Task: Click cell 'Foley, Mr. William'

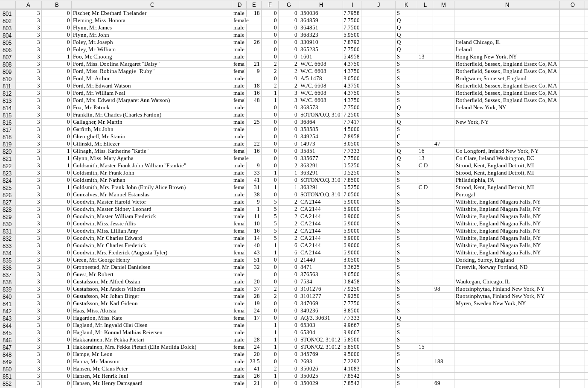Action: 152,50
